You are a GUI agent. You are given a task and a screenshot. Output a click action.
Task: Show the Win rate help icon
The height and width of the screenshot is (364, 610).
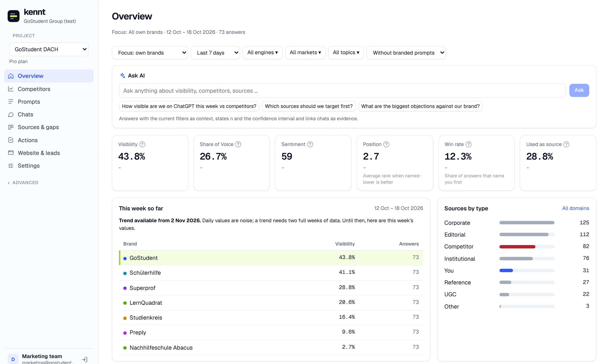468,144
